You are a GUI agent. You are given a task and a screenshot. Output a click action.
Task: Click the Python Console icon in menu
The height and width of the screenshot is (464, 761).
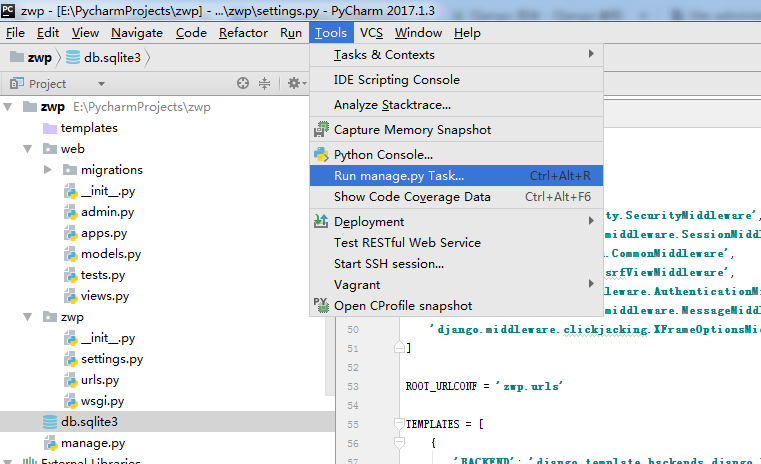(x=321, y=154)
